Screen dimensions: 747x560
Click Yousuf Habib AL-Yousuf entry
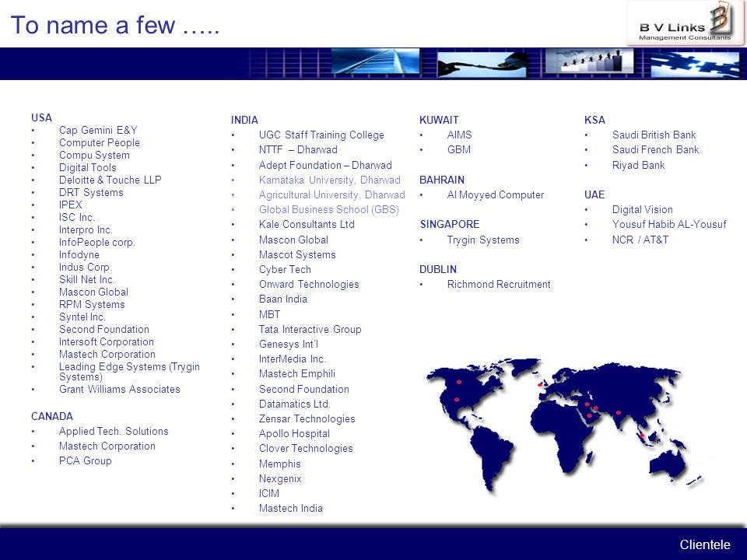coord(669,224)
